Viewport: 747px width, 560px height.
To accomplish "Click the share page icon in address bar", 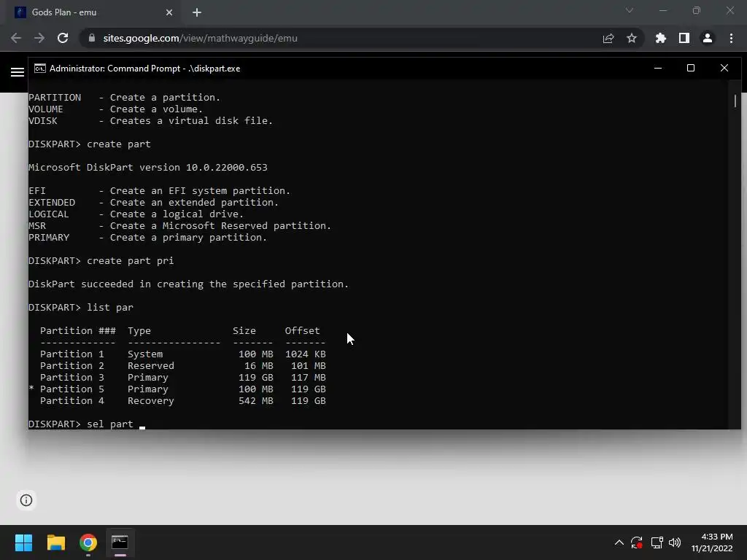I will (x=608, y=38).
